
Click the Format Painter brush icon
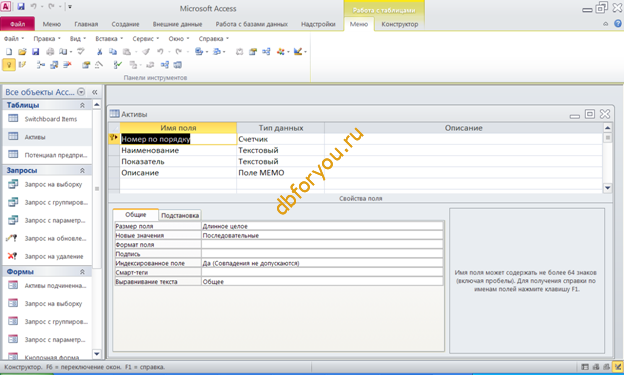tap(146, 52)
